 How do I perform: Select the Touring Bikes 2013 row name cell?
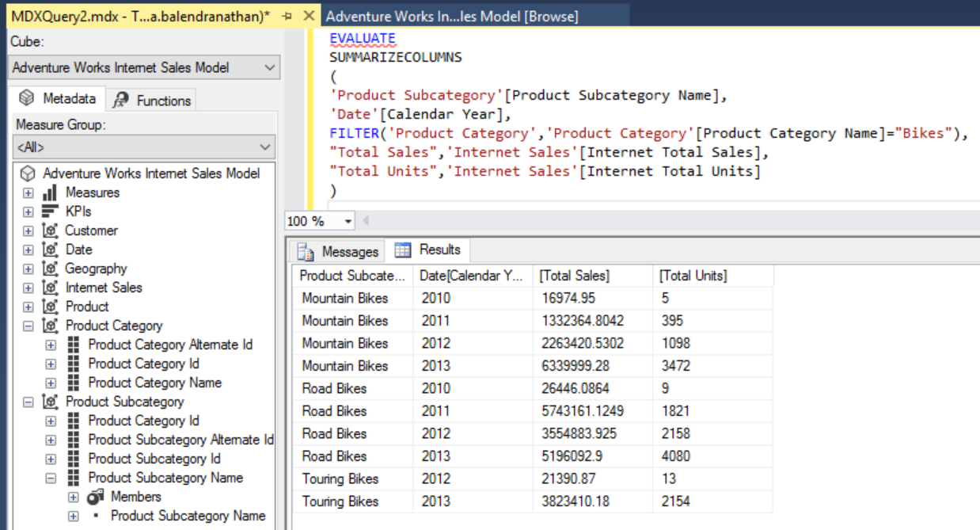pyautogui.click(x=353, y=501)
